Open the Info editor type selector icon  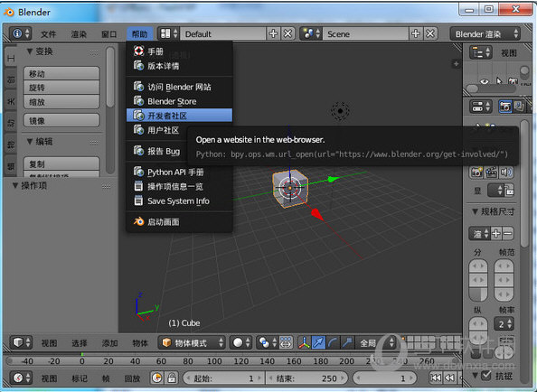[20, 33]
